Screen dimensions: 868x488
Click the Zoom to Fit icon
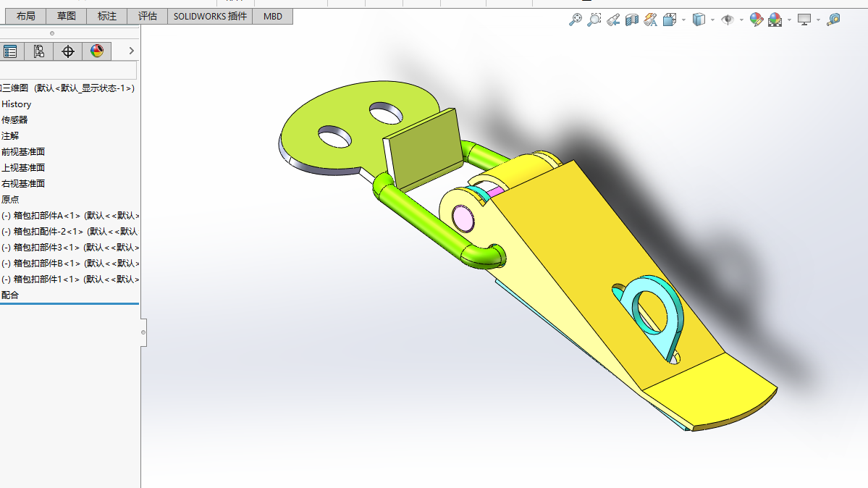tap(576, 20)
